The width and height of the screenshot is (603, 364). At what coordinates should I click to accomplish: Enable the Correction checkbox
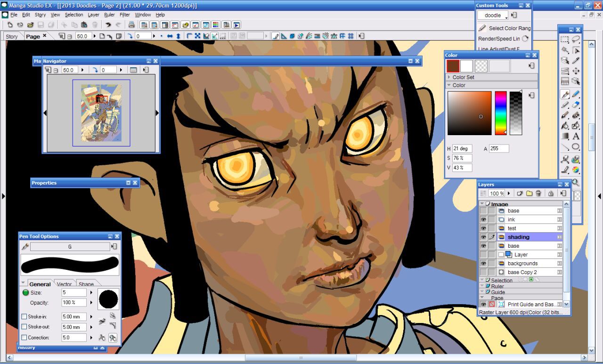tap(24, 338)
